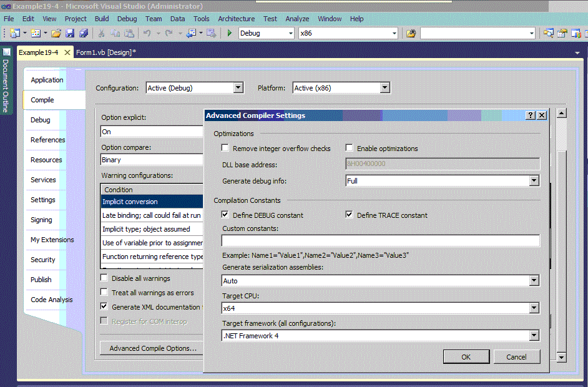Click the Custom constants text field
This screenshot has width=588, height=387.
coord(380,241)
